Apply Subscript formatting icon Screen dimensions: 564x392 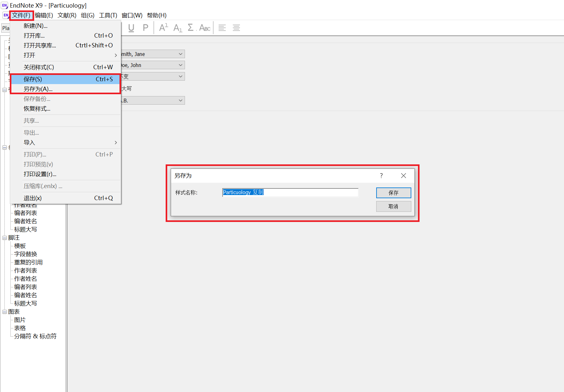(x=178, y=28)
